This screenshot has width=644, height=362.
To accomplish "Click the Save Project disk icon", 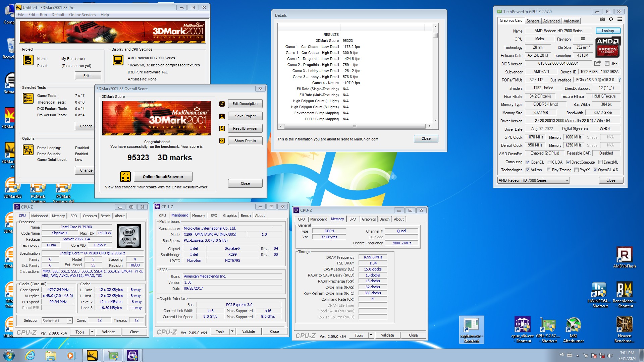I will click(222, 116).
